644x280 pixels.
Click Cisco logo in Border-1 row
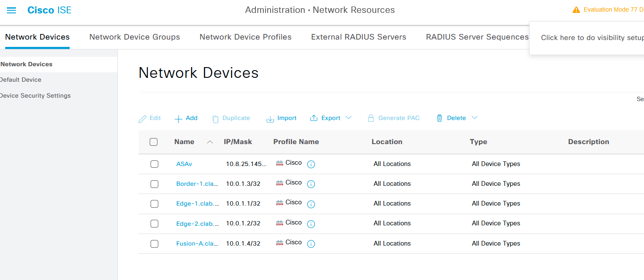(280, 183)
